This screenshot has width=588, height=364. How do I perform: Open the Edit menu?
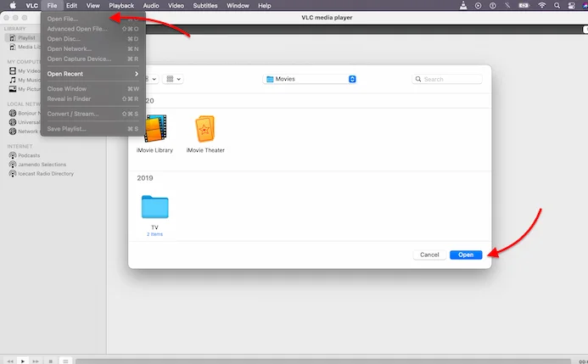71,6
